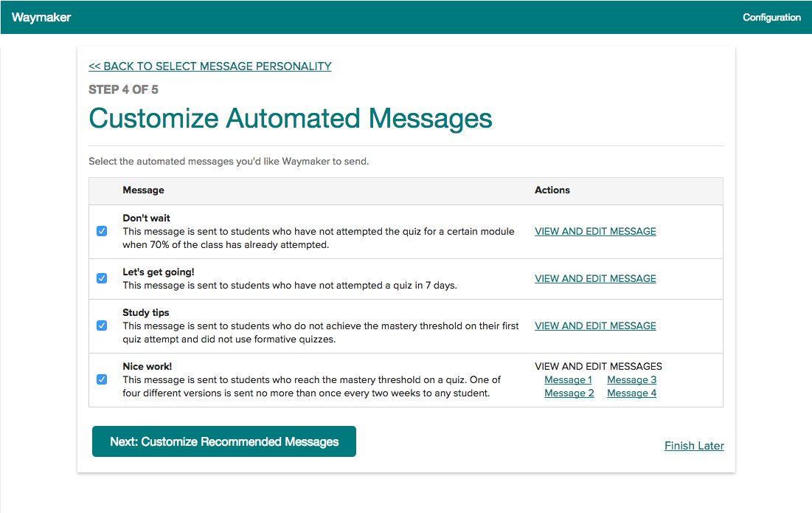Open View and Edit Message for Study tips
The height and width of the screenshot is (513, 812).
tap(595, 326)
